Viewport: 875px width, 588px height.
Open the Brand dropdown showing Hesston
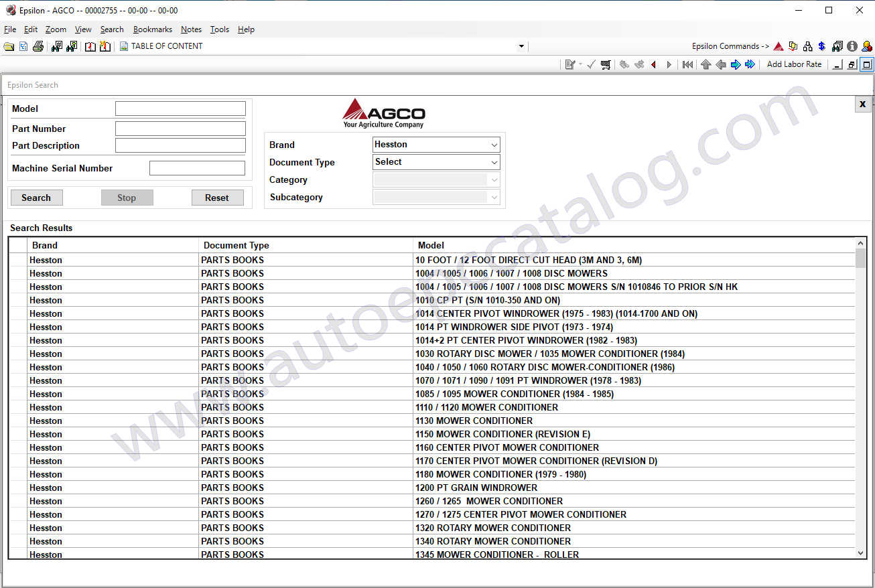436,145
